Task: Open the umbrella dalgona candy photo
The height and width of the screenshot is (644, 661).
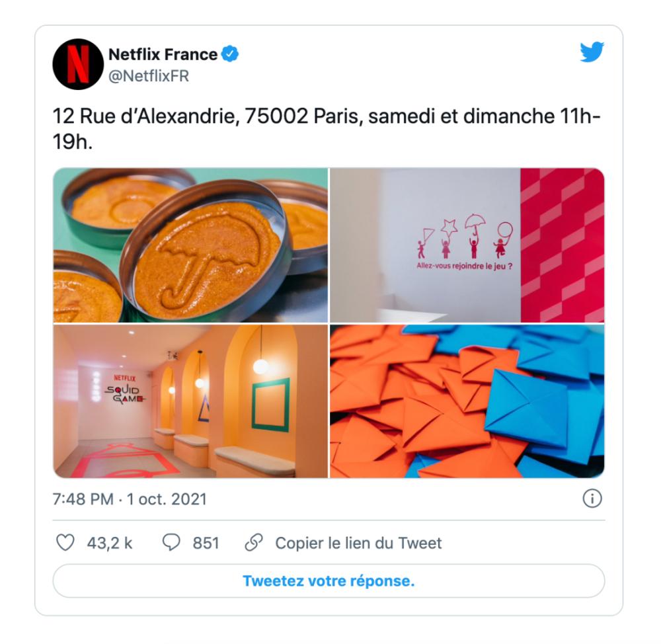Action: point(190,245)
